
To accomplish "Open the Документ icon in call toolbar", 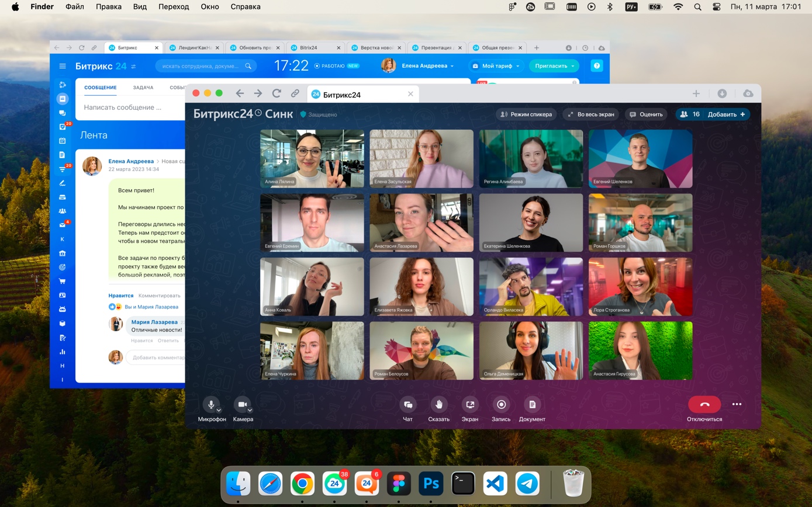I will (x=531, y=404).
